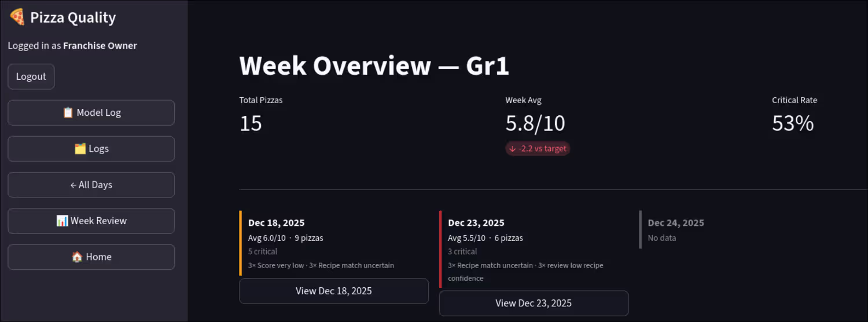Open the Model Log page
Viewport: 868px width, 322px height.
tap(91, 113)
